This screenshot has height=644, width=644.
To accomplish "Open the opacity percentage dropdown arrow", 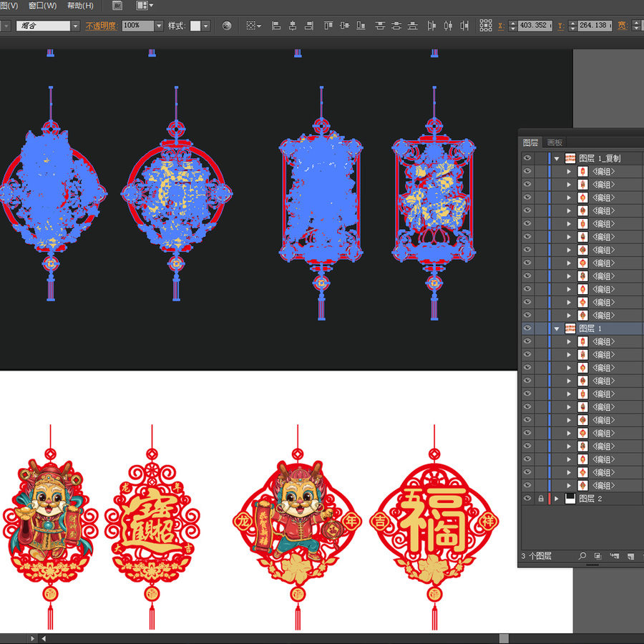I will point(159,26).
